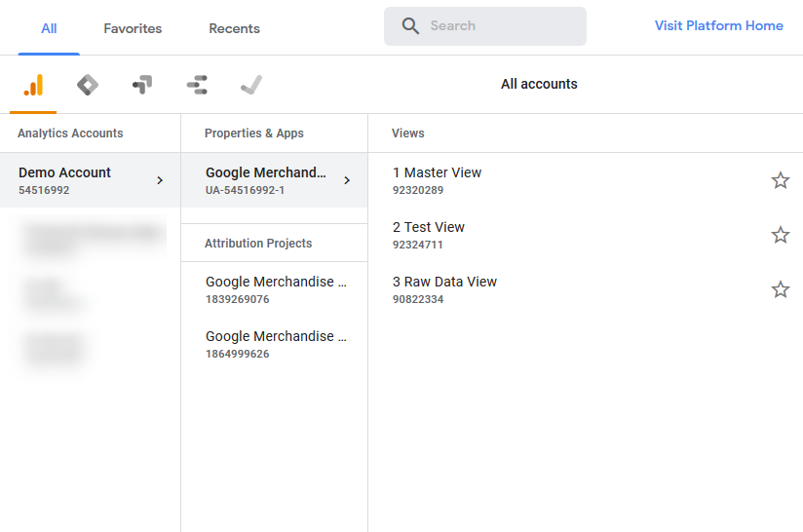Open the Favorites tab
Screen dimensions: 803x532
(133, 28)
